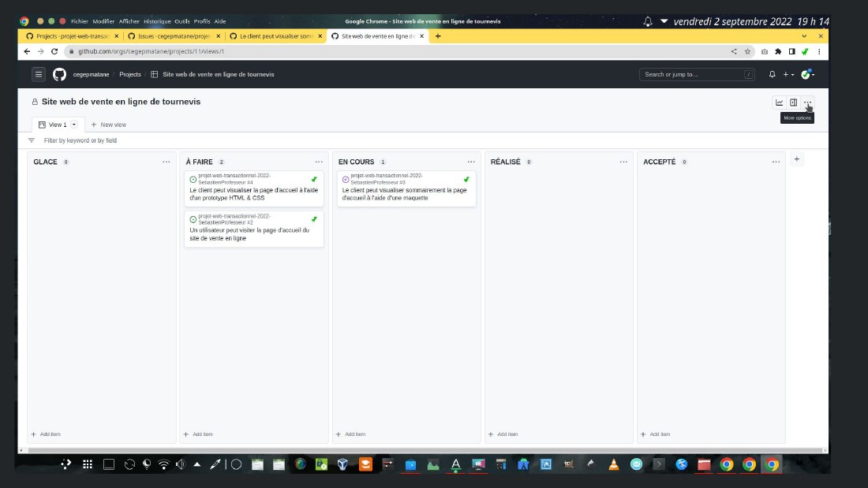This screenshot has width=868, height=488.
Task: Open the GitHub global navigation hamburger menu
Action: coord(38,74)
